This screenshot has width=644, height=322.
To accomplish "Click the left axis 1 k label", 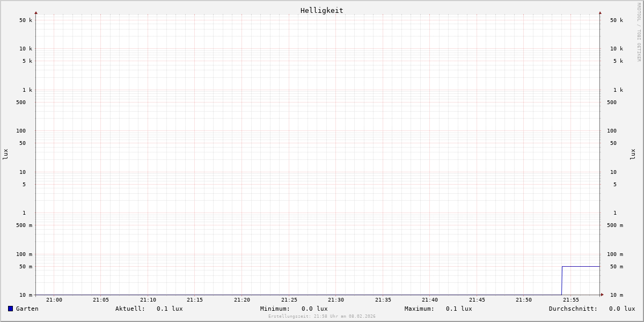I will (x=27, y=90).
